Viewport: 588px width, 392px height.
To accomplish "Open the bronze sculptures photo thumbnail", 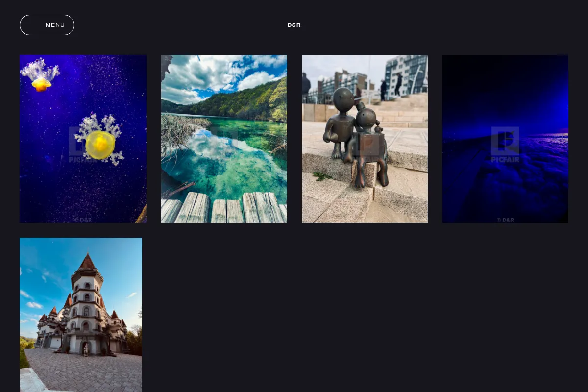I will point(365,139).
